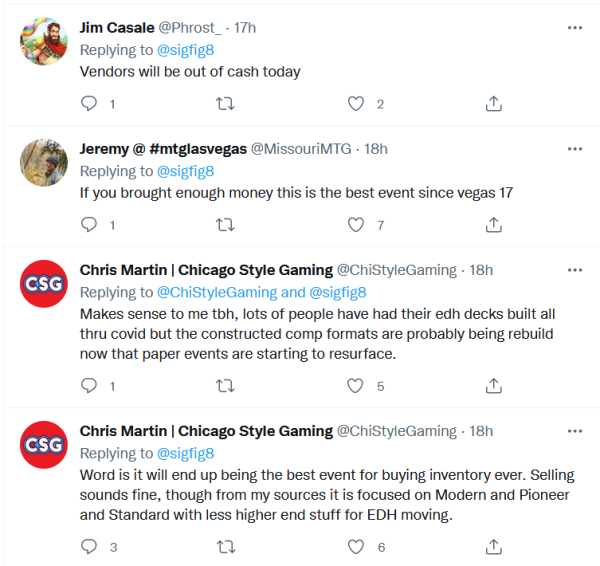Viewport: 600px width, 566px height.
Task: Reply to Jim Casale's tweet
Action: tap(89, 103)
